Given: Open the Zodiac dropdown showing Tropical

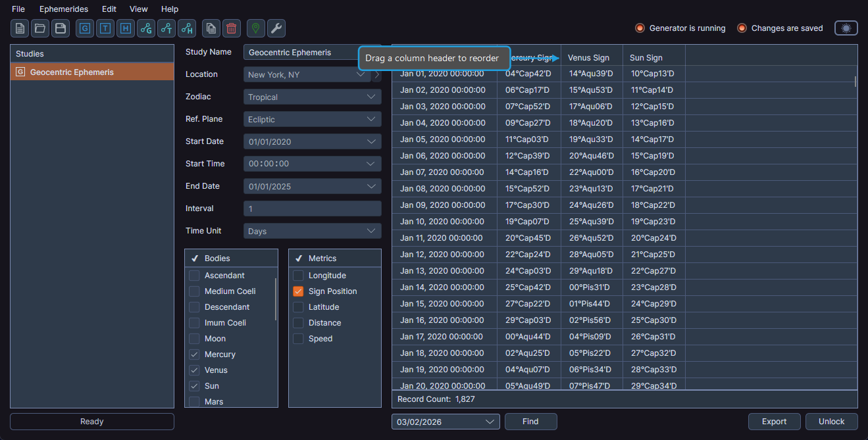Looking at the screenshot, I should click(312, 96).
